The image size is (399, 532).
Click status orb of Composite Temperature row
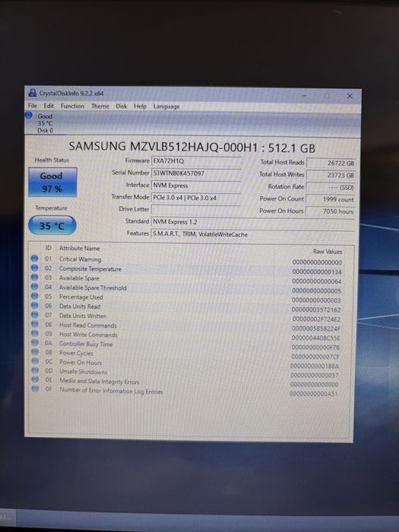click(x=34, y=268)
